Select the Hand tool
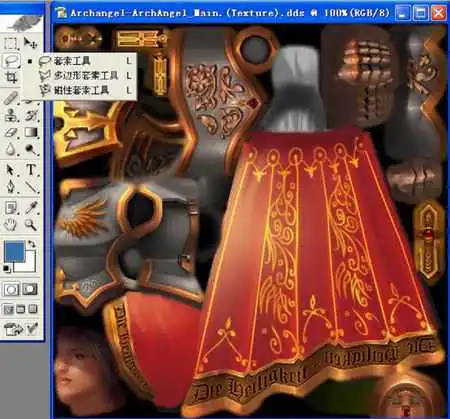 click(11, 225)
